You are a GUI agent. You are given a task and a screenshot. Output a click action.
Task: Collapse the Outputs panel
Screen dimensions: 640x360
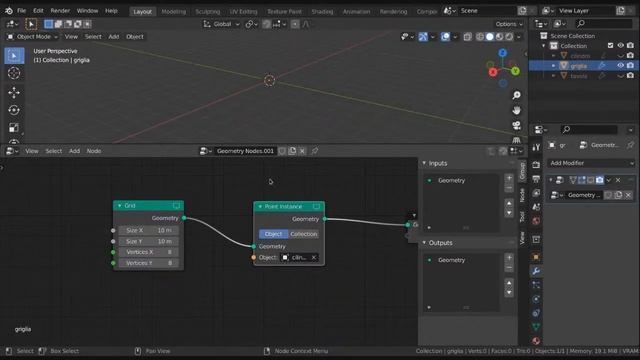(424, 243)
